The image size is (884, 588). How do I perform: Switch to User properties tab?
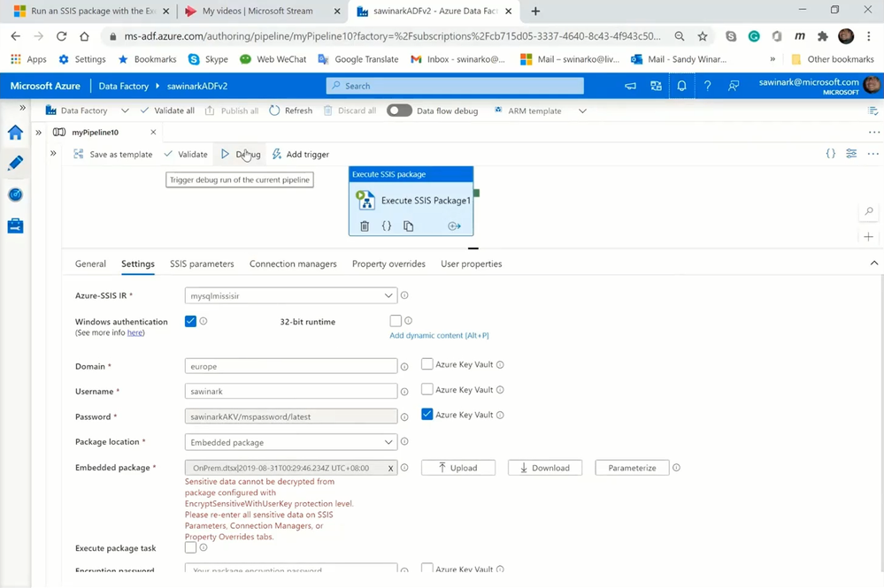tap(472, 263)
